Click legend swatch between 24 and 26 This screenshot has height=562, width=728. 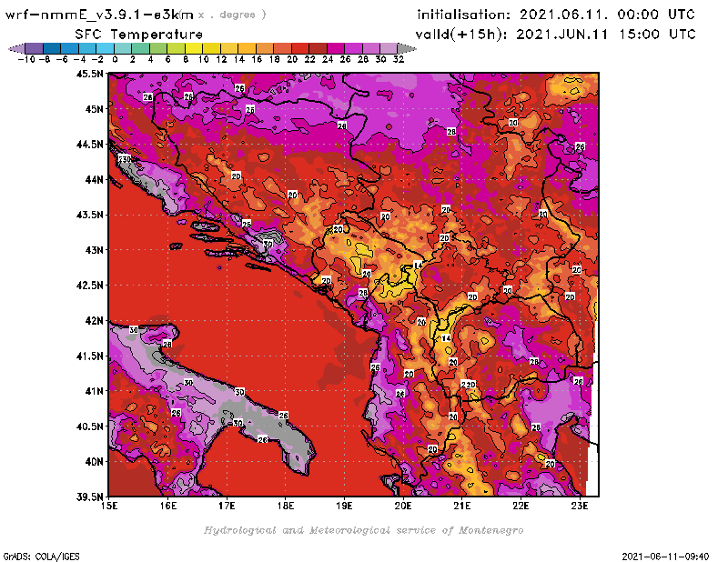tap(336, 48)
